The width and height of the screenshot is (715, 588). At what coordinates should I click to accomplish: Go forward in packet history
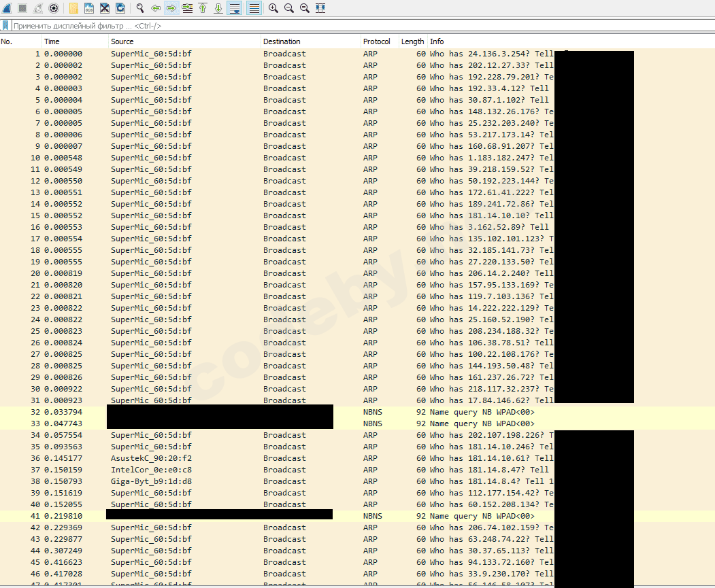click(x=171, y=7)
